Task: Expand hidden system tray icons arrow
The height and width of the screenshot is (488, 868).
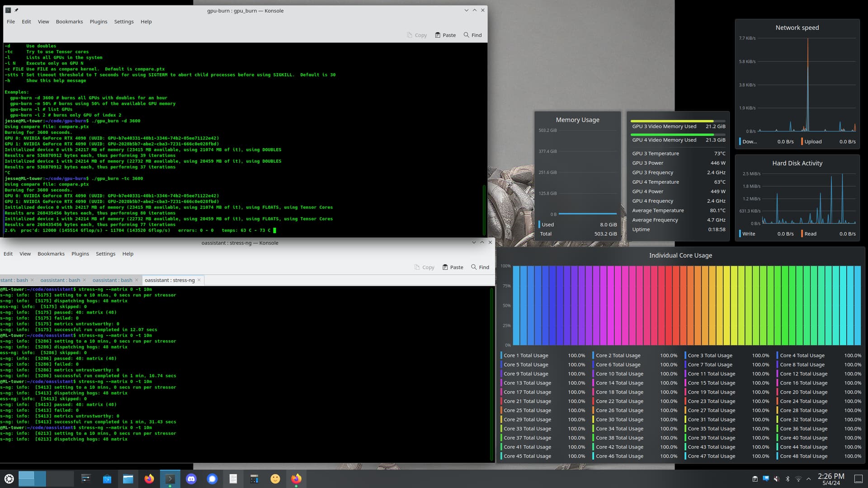Action: coord(808,479)
